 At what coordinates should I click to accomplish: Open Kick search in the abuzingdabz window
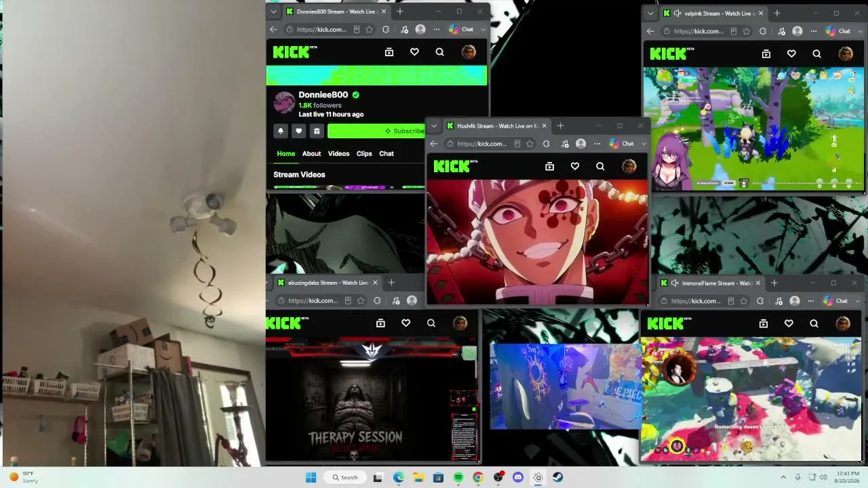click(x=431, y=323)
